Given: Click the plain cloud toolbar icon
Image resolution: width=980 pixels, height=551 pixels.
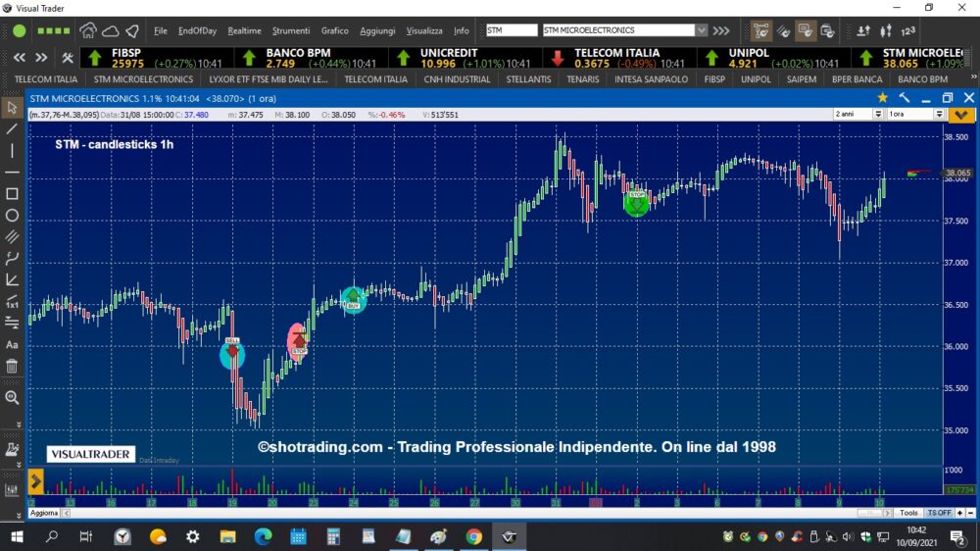Looking at the screenshot, I should [111, 30].
